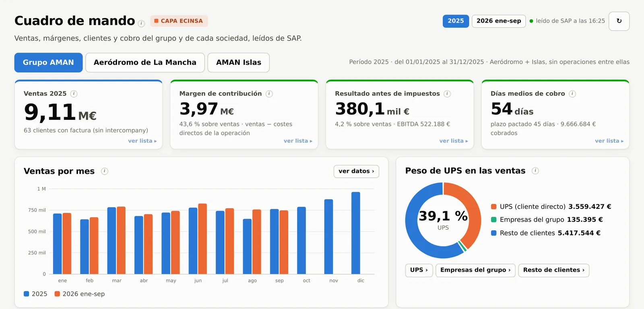Click the Margen de contribución info icon
The height and width of the screenshot is (309, 644).
[x=269, y=94]
